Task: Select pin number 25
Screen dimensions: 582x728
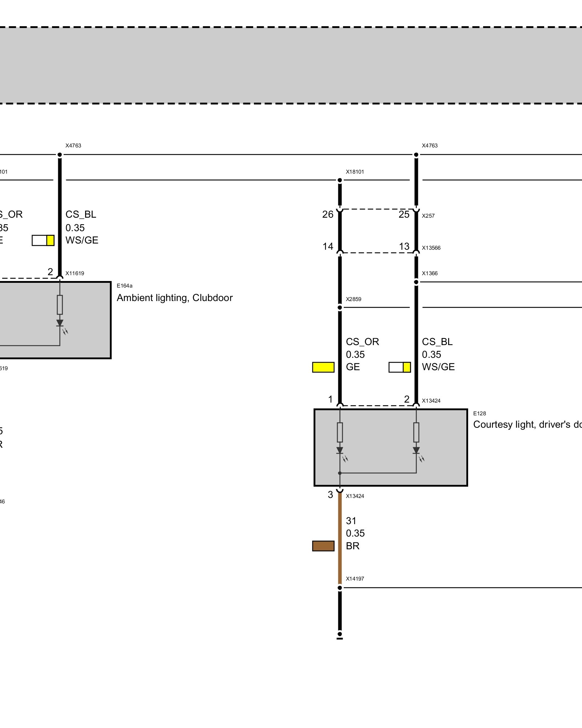Action: pyautogui.click(x=404, y=214)
